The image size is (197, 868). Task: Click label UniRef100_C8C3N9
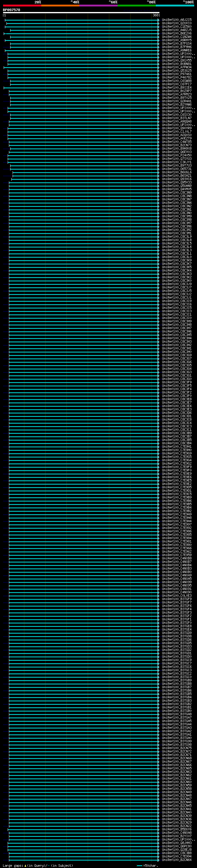177,192
